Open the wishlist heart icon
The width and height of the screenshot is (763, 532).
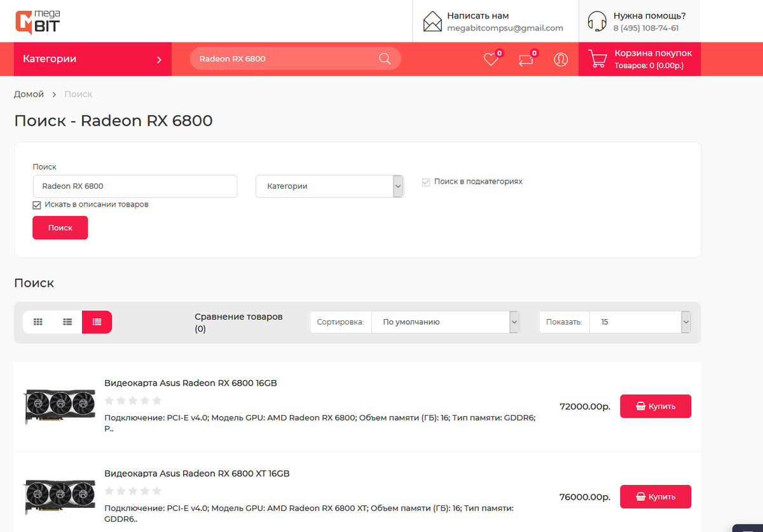(x=491, y=59)
